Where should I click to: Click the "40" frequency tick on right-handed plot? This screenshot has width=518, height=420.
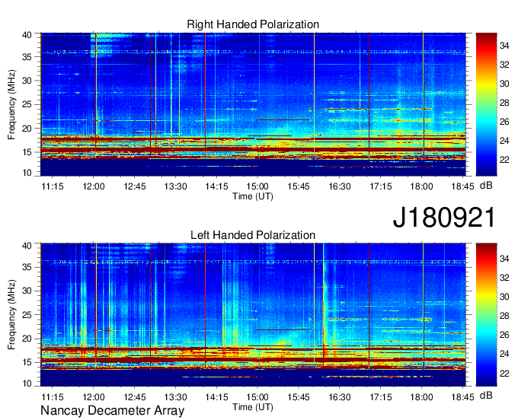(x=27, y=35)
